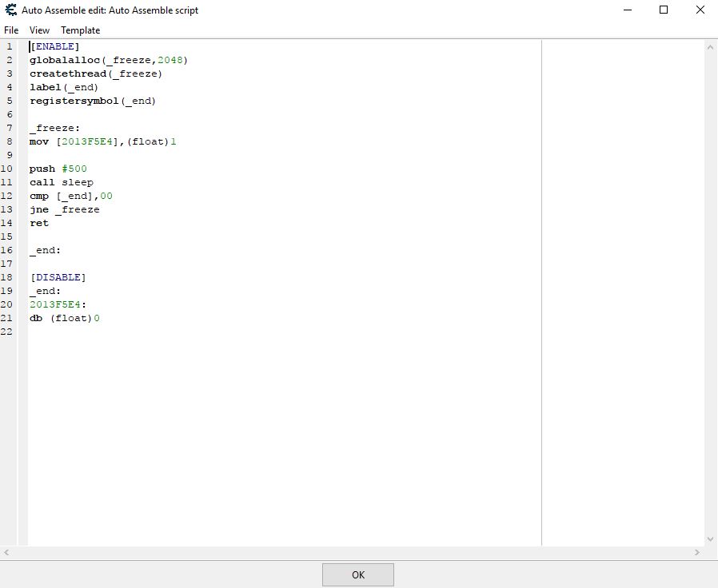This screenshot has width=718, height=588.
Task: Click the push #500 instruction
Action: pyautogui.click(x=58, y=169)
